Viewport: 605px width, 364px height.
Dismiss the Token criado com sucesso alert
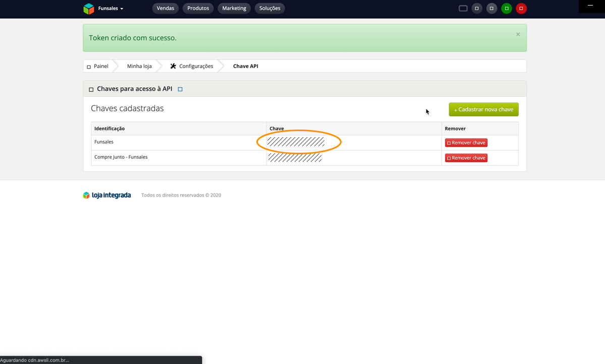pyautogui.click(x=518, y=34)
